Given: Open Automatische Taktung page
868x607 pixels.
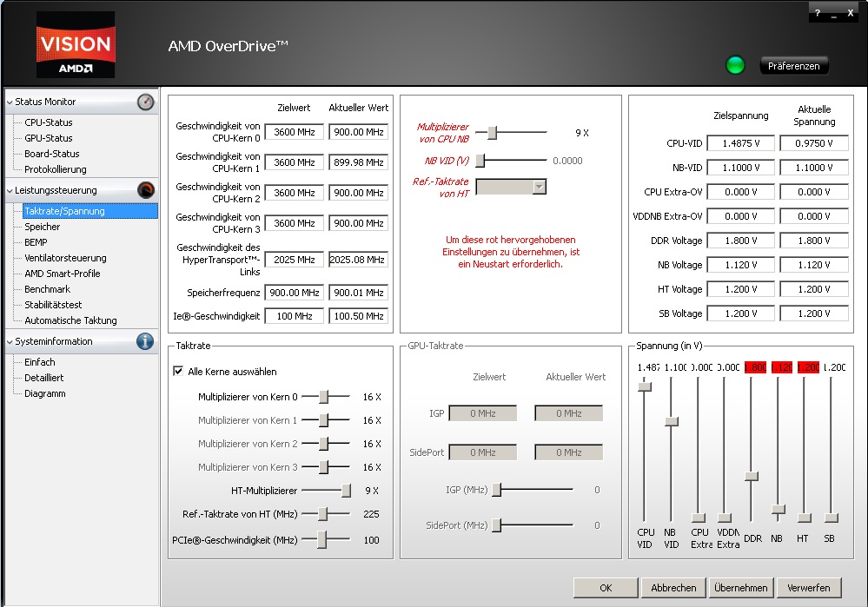Looking at the screenshot, I should [71, 320].
